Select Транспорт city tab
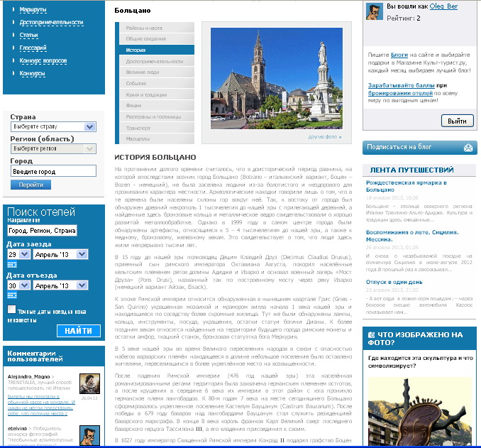The height and width of the screenshot is (448, 481). click(x=157, y=128)
